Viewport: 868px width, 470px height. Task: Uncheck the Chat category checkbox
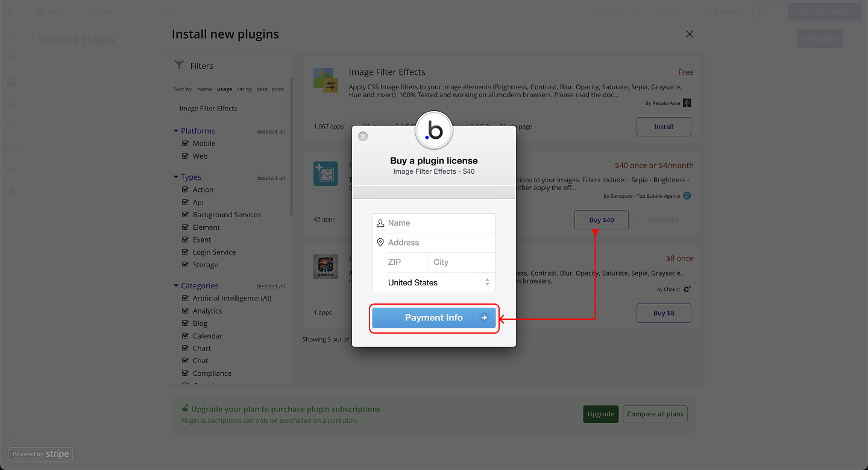tap(186, 361)
